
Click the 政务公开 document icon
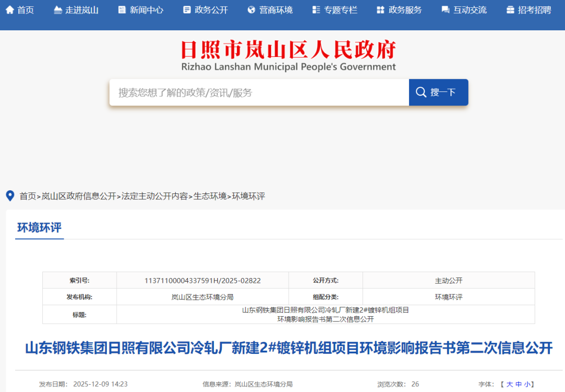[187, 10]
